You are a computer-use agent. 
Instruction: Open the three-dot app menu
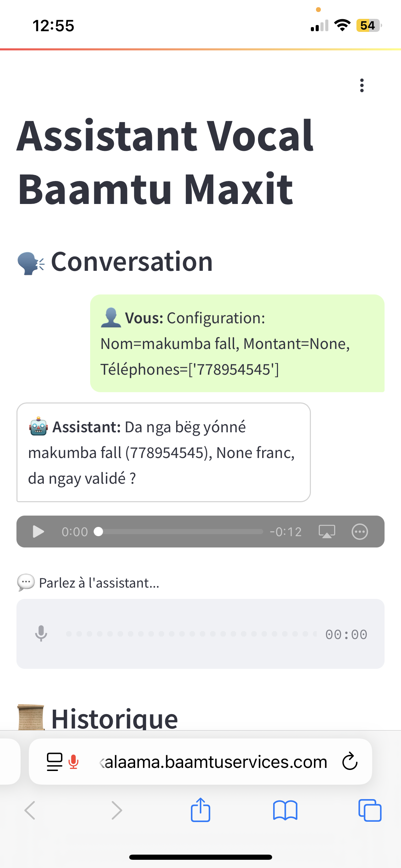pos(362,85)
